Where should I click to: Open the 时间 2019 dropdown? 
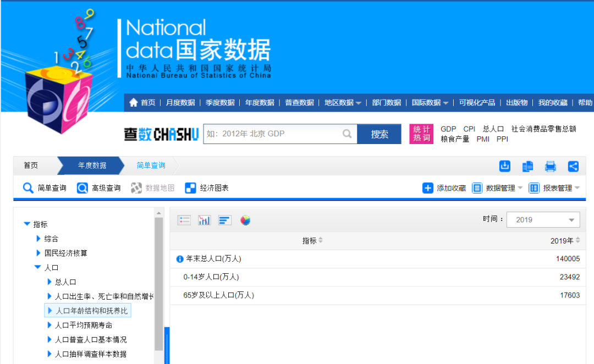coord(543,219)
